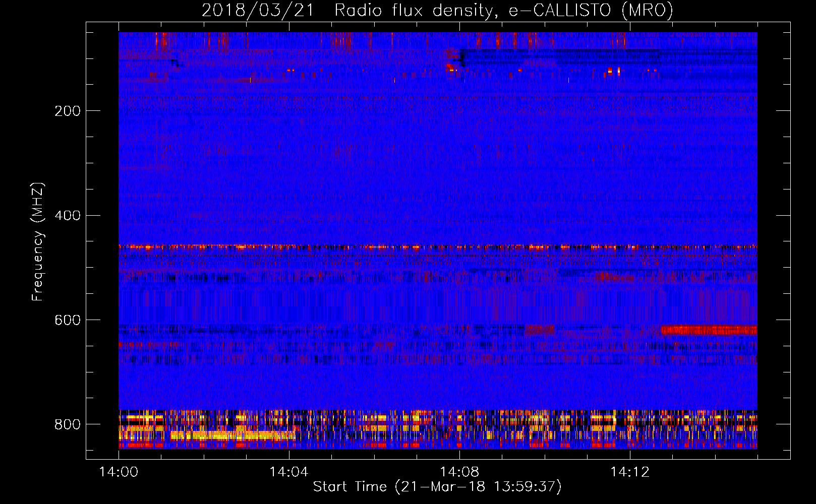This screenshot has width=816, height=504.
Task: Select the 600 frequency tick label
Action: (68, 321)
